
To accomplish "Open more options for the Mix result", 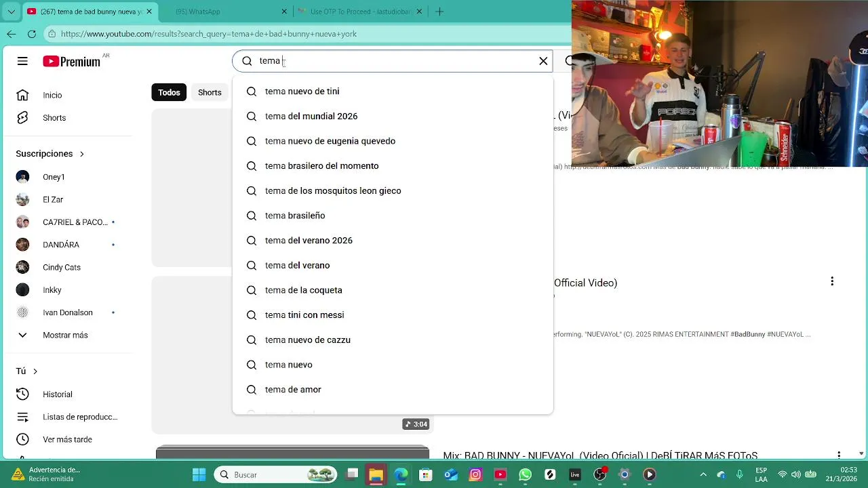I will click(839, 455).
